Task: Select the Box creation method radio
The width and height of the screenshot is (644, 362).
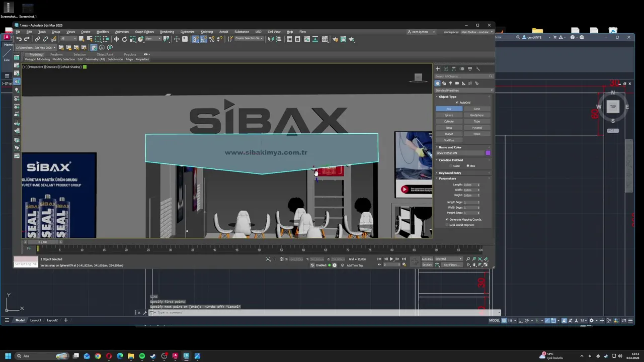Action: pos(468,166)
